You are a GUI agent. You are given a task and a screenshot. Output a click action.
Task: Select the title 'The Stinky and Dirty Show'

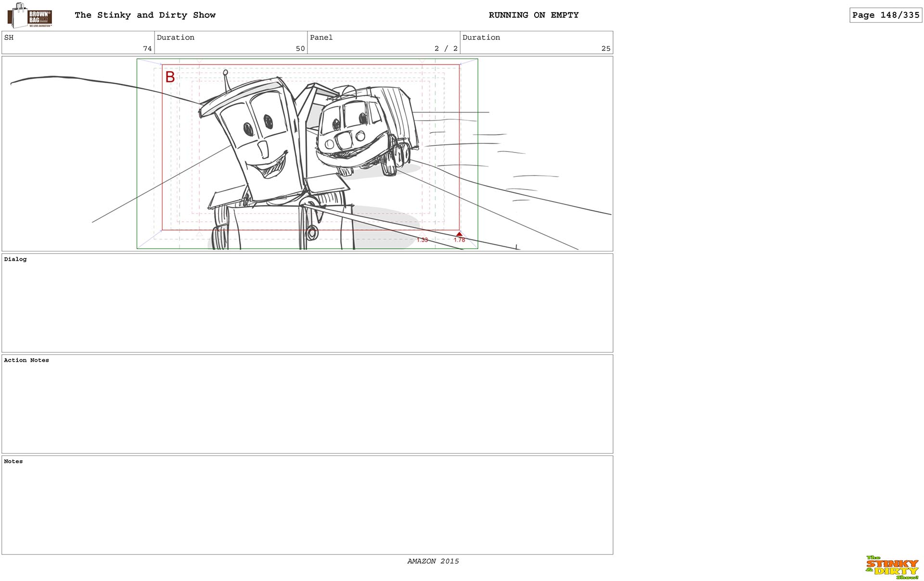coord(145,15)
